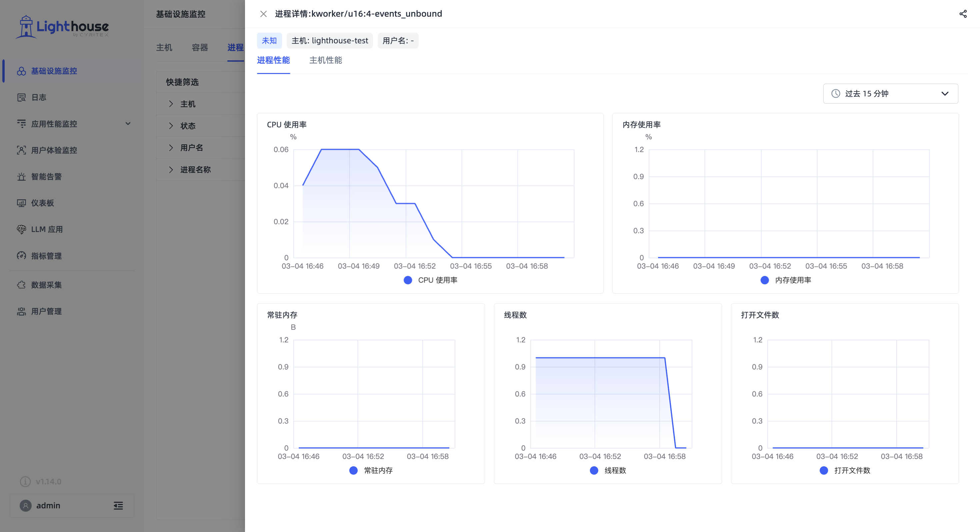Toggle the 打开文件数 legend color dot
Viewport: 980px width, 532px height.
click(x=824, y=470)
